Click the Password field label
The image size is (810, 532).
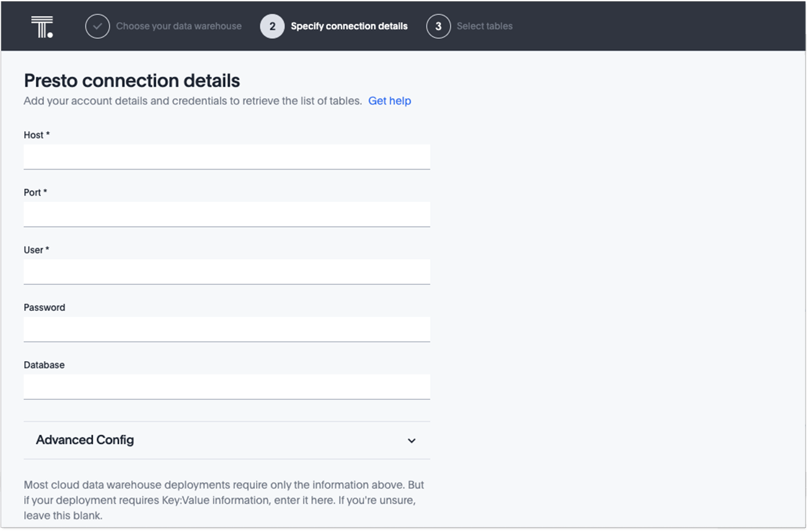(44, 308)
